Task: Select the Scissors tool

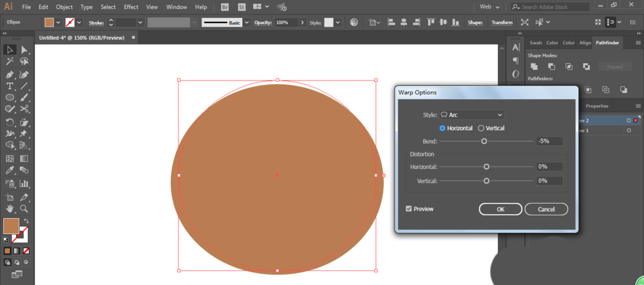Action: (x=24, y=109)
